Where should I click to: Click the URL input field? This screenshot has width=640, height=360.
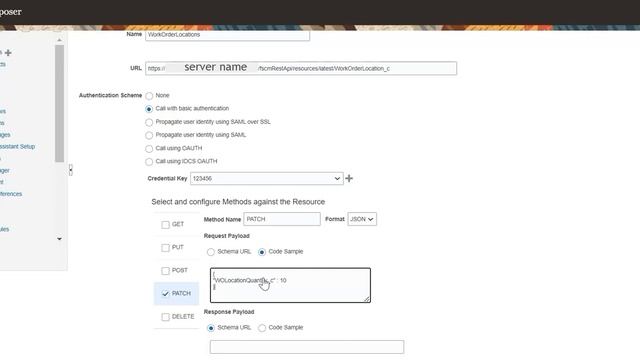(x=301, y=68)
